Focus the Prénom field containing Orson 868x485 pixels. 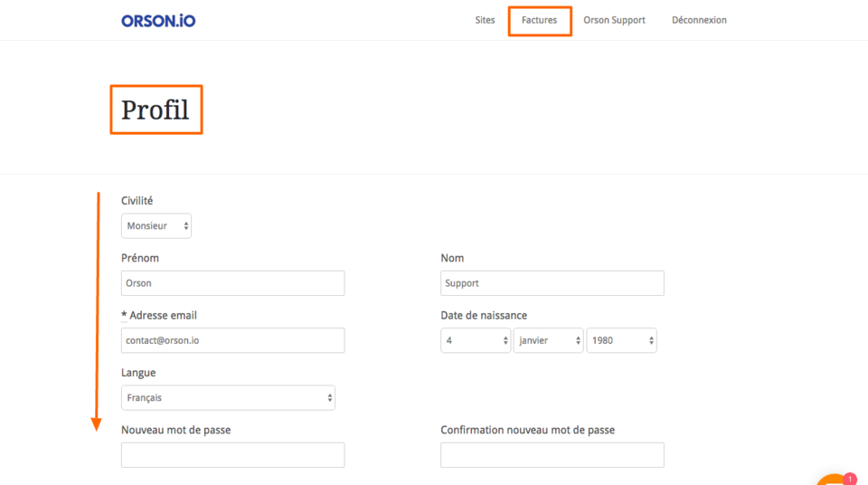click(x=232, y=283)
